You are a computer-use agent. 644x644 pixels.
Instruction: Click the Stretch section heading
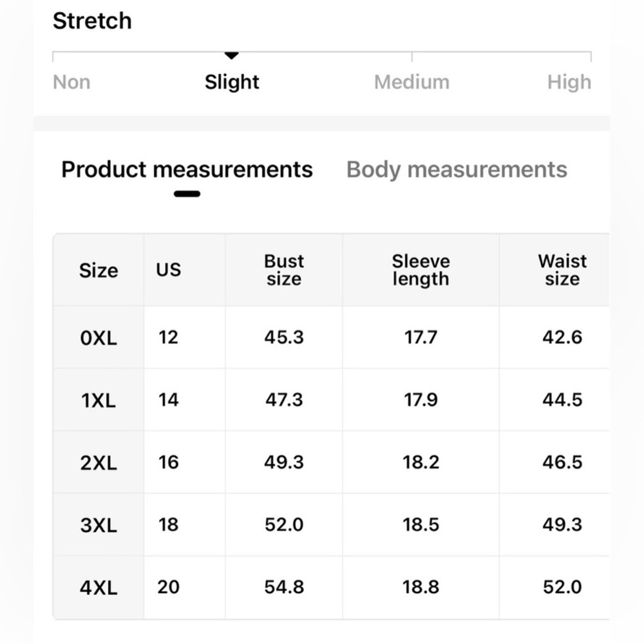tap(92, 21)
